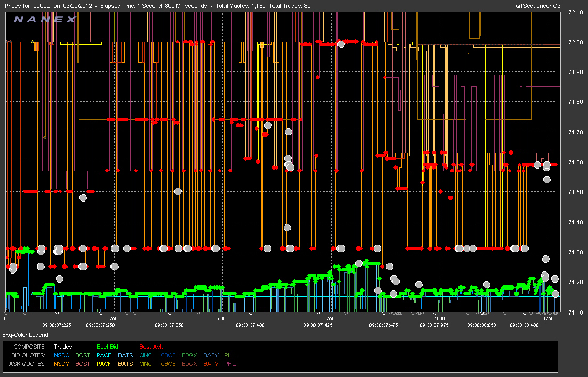This screenshot has height=377, width=588.
Task: Click NSDQ in the ASK QUOTES row
Action: point(61,364)
